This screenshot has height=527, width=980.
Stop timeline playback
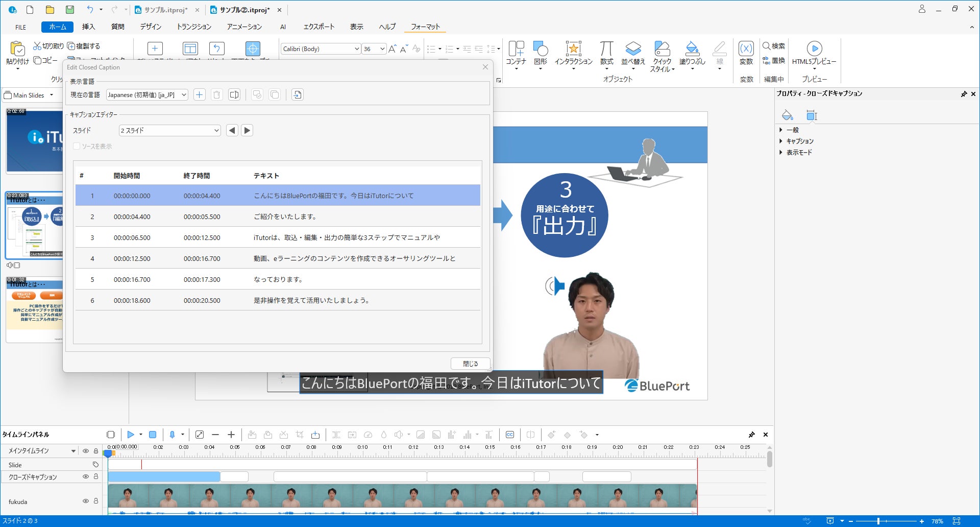pos(152,435)
